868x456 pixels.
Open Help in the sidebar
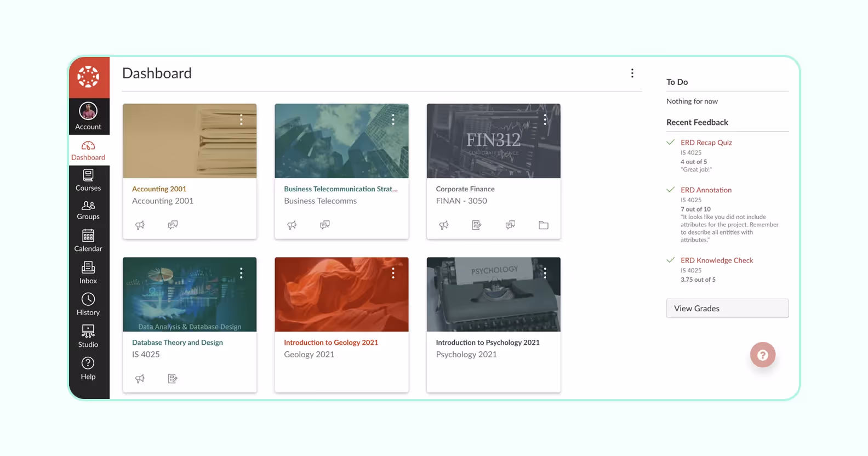click(88, 369)
